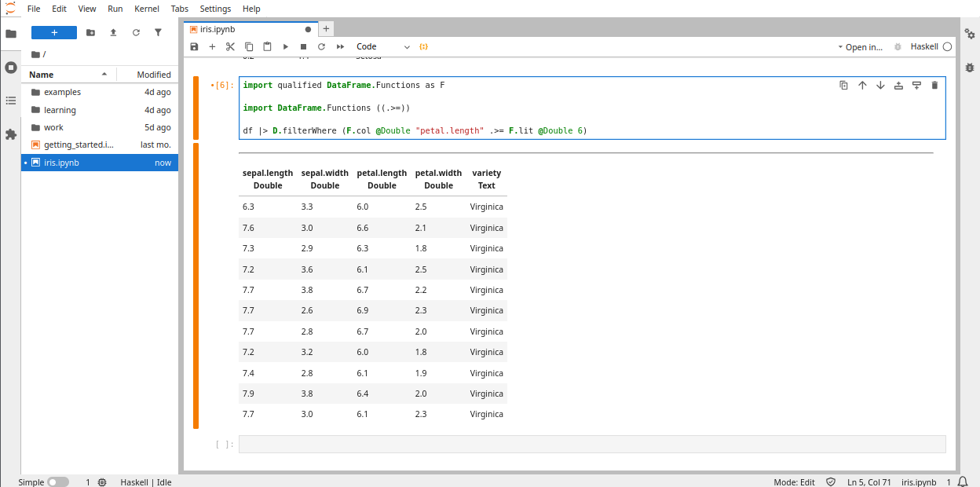Viewport: 980px width, 487px height.
Task: Toggle the file filter funnel icon
Action: tap(158, 32)
